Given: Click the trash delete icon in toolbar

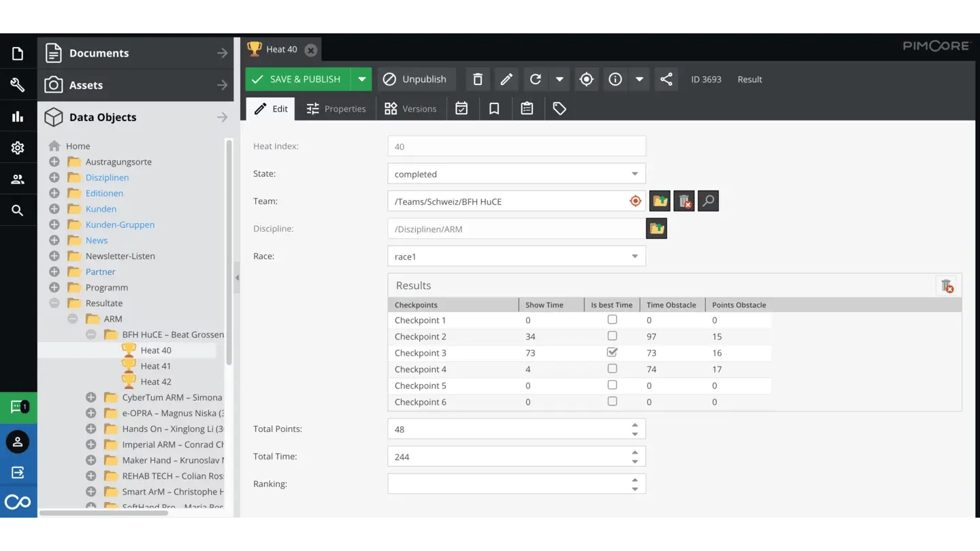Looking at the screenshot, I should 478,80.
